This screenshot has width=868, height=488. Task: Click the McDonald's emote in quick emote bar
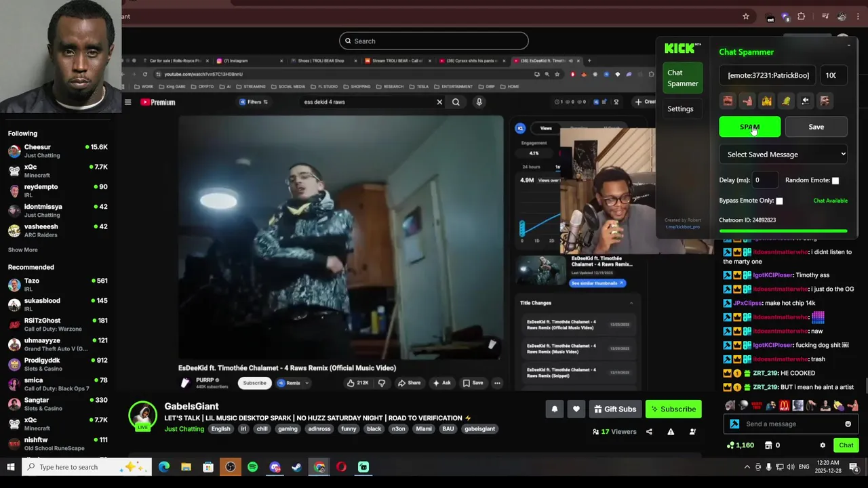[785, 405]
